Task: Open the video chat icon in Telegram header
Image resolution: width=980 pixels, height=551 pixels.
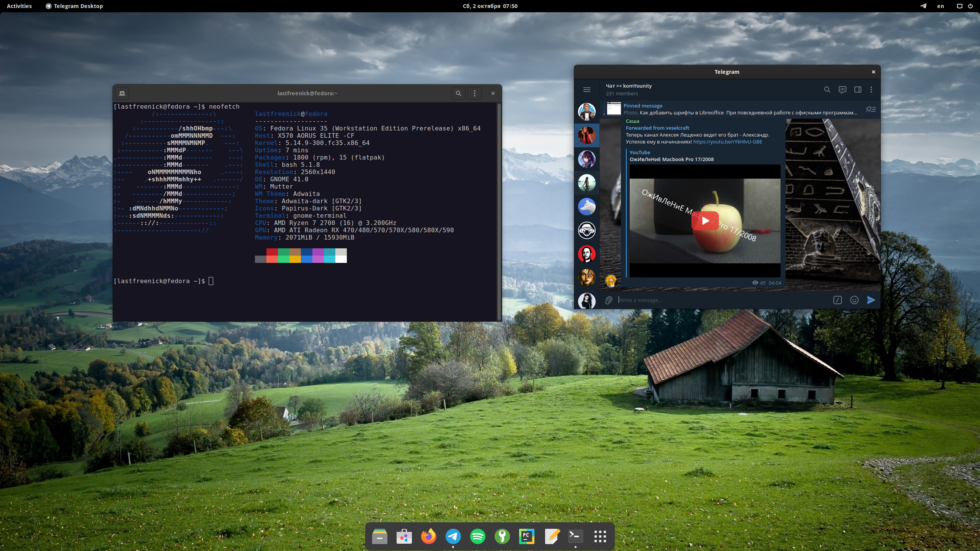Action: click(x=842, y=90)
